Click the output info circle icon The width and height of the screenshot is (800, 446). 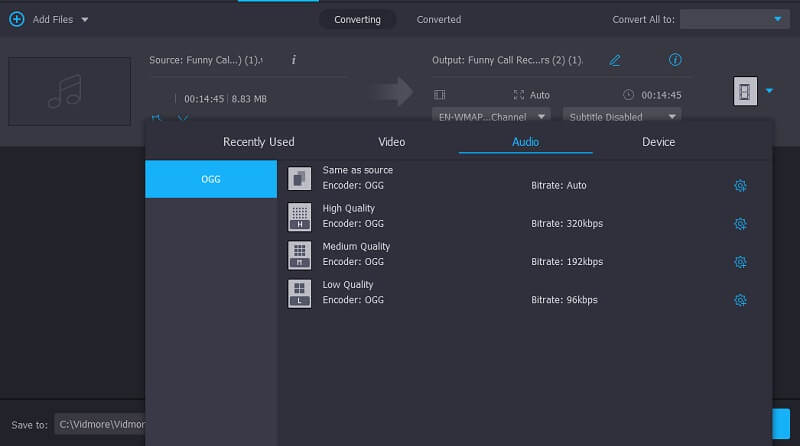click(675, 60)
